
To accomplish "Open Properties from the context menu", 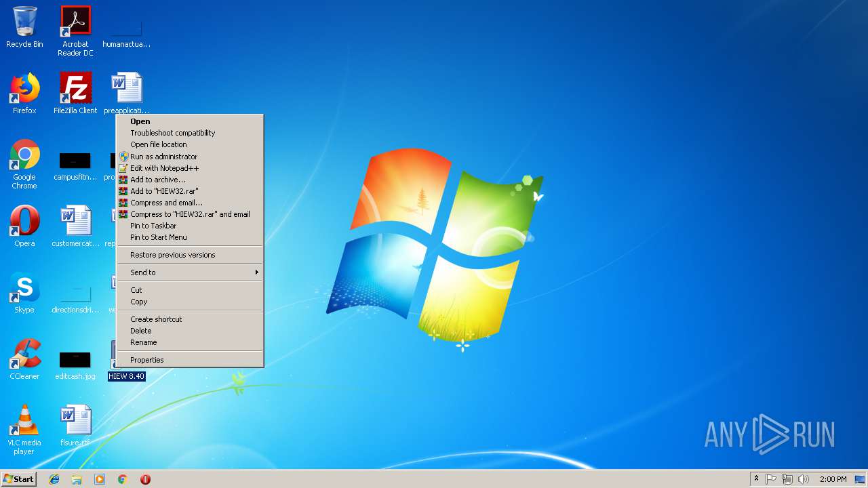I will [x=190, y=360].
